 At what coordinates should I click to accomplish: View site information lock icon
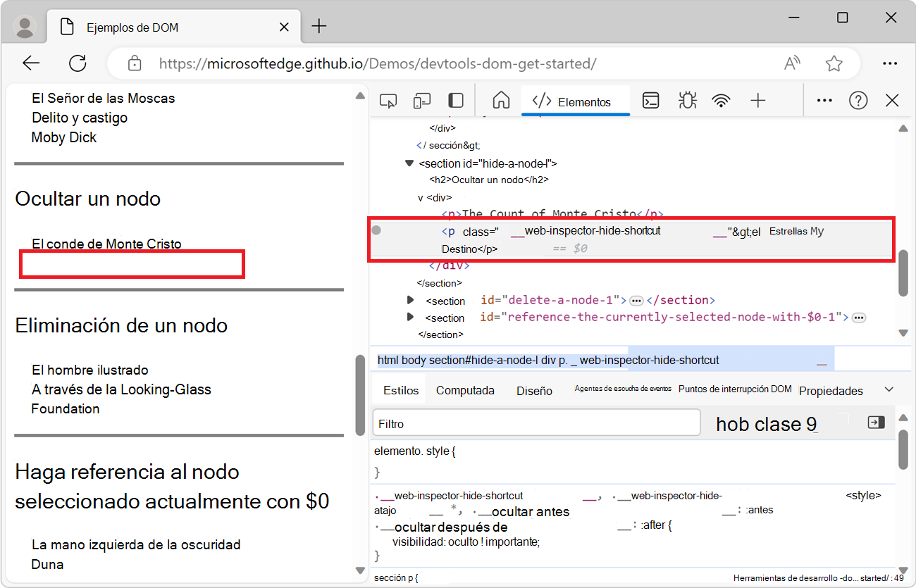[135, 63]
